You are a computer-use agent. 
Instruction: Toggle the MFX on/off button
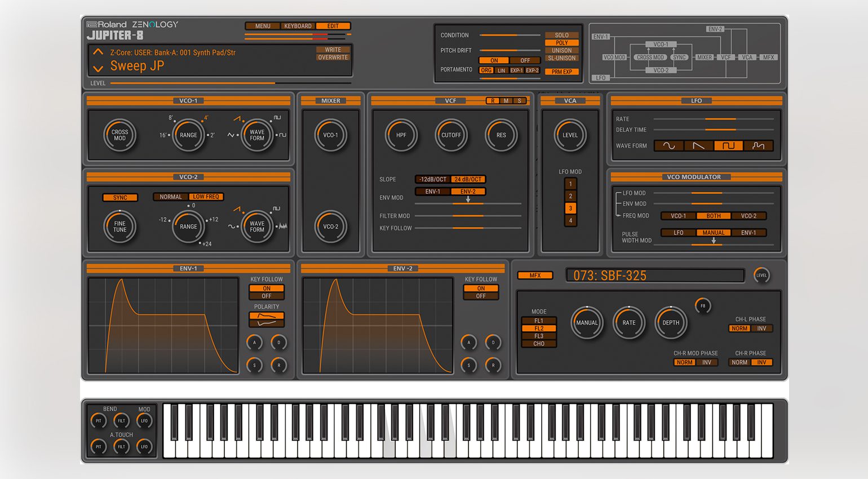[x=535, y=276]
